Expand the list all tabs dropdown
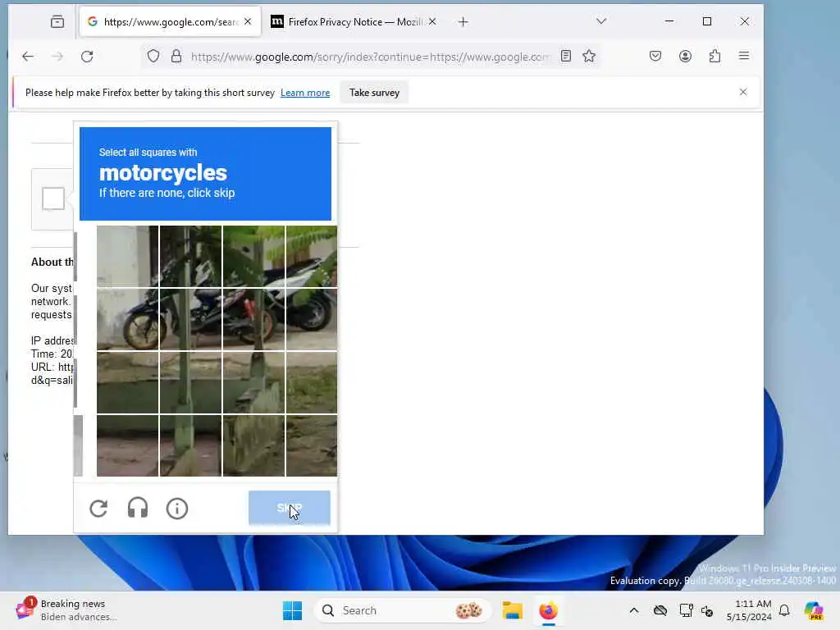Image resolution: width=840 pixels, height=630 pixels. [x=601, y=21]
